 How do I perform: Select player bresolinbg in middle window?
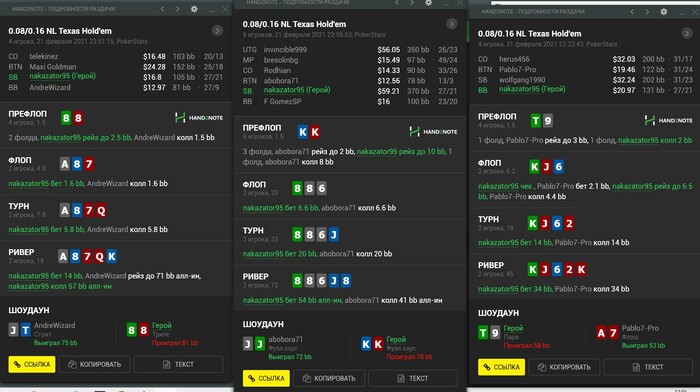pyautogui.click(x=281, y=60)
